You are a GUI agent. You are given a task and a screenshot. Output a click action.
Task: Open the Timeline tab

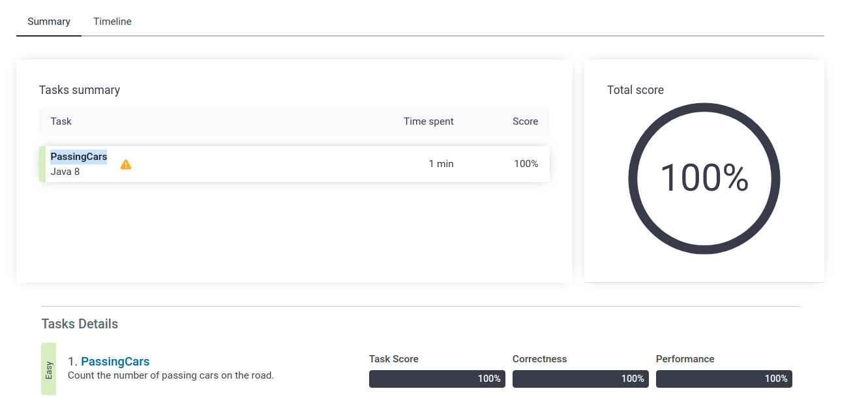(x=112, y=22)
